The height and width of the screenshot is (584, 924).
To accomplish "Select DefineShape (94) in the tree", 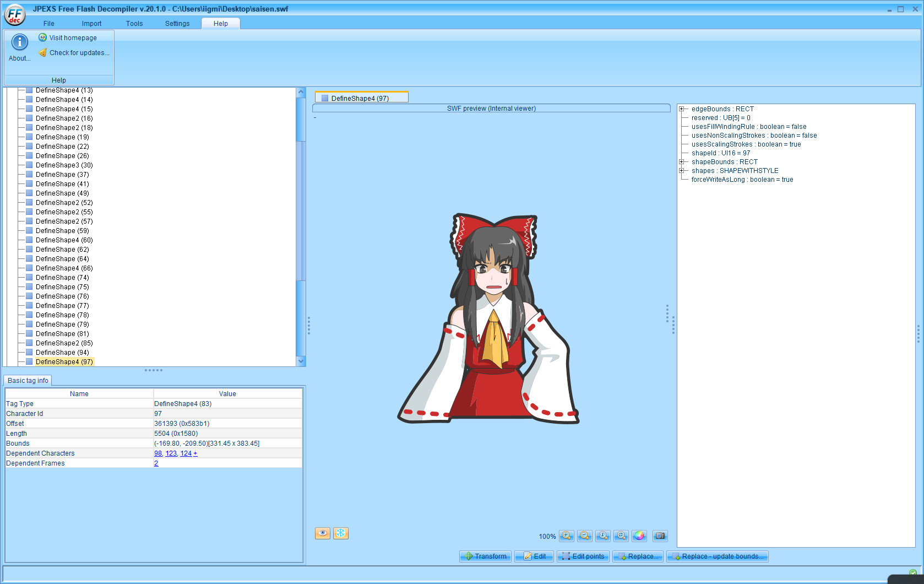I will pyautogui.click(x=62, y=353).
